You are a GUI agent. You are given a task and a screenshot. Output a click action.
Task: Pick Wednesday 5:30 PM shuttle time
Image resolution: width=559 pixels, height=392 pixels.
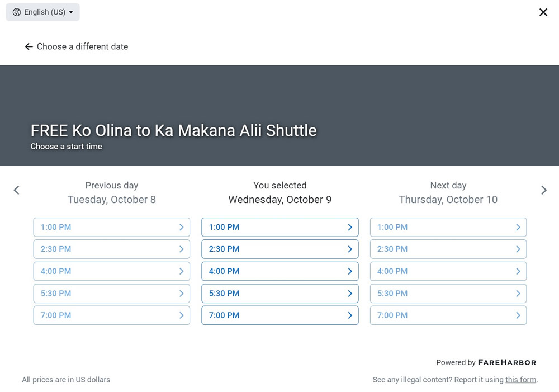pos(279,293)
